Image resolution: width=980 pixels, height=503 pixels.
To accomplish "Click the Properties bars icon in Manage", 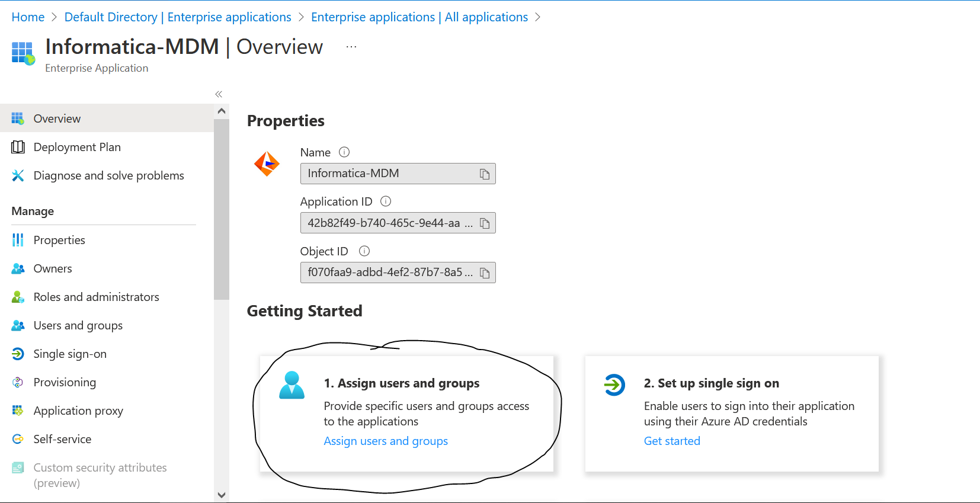I will [18, 240].
